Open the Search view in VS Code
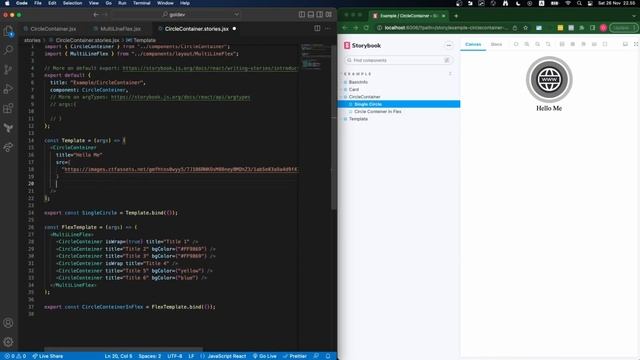The height and width of the screenshot is (360, 640). [8, 50]
